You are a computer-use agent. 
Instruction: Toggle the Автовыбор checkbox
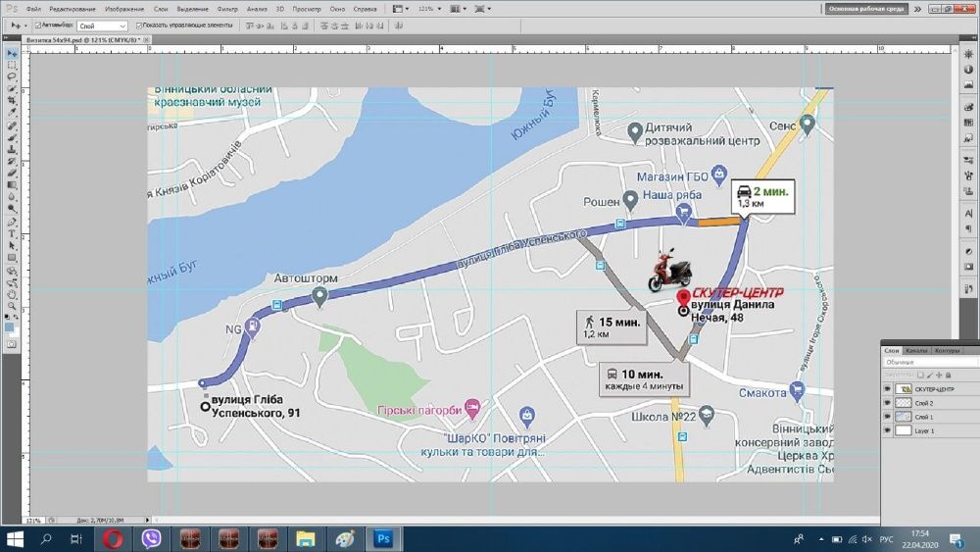coord(38,25)
